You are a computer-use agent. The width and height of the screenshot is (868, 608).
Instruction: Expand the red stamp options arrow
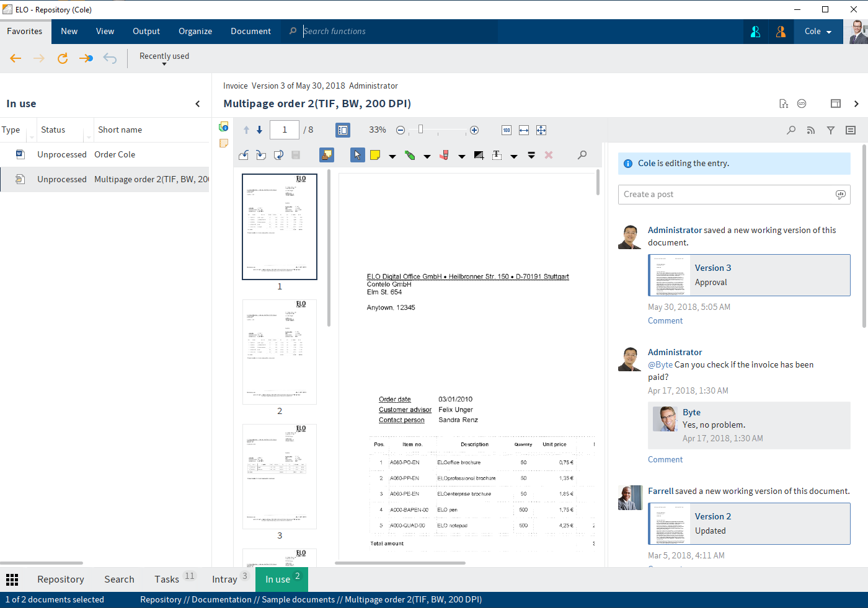(462, 156)
